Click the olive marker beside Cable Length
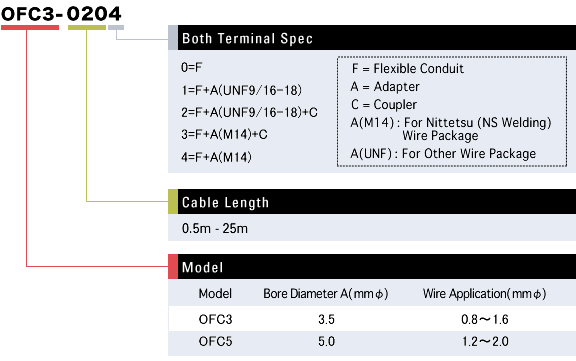Viewport: 576px width, 361px height. (x=173, y=202)
